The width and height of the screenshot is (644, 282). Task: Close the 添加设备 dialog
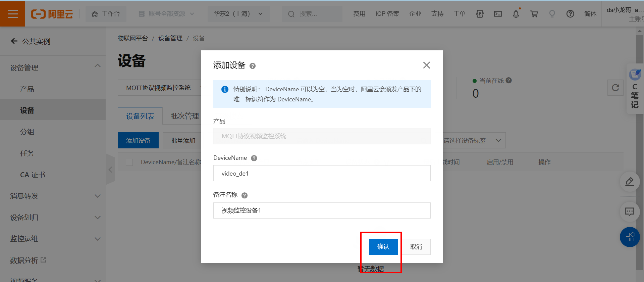click(x=426, y=65)
